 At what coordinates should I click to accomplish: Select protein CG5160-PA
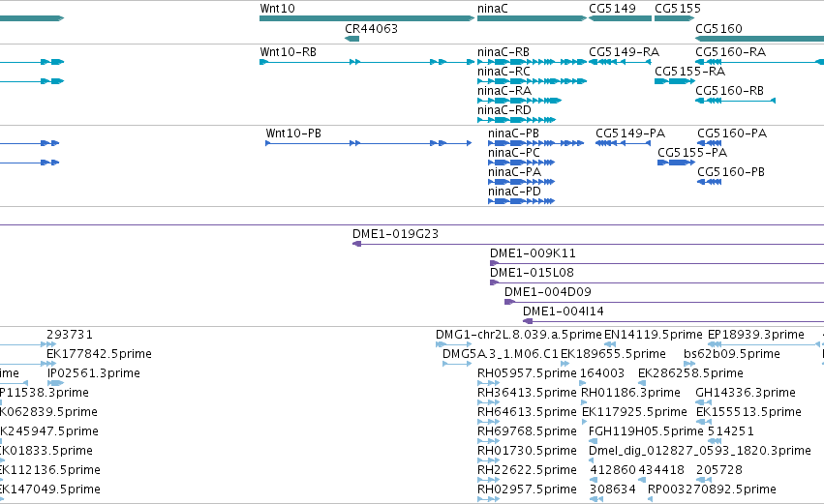(710, 143)
